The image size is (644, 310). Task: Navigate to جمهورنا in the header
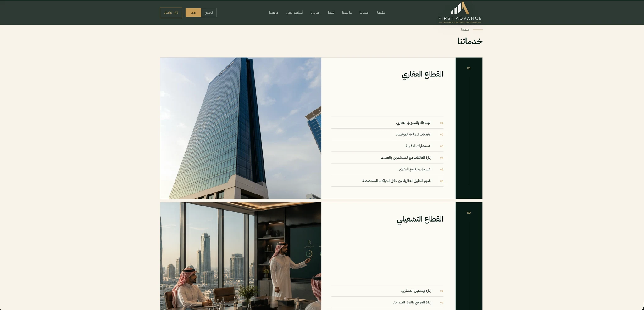point(315,13)
